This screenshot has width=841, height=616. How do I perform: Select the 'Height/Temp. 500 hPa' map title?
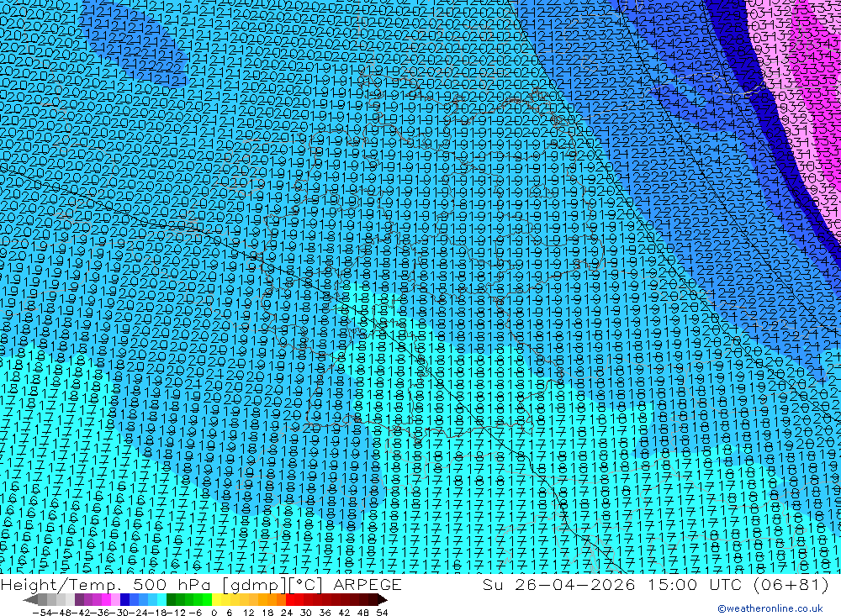(x=105, y=584)
